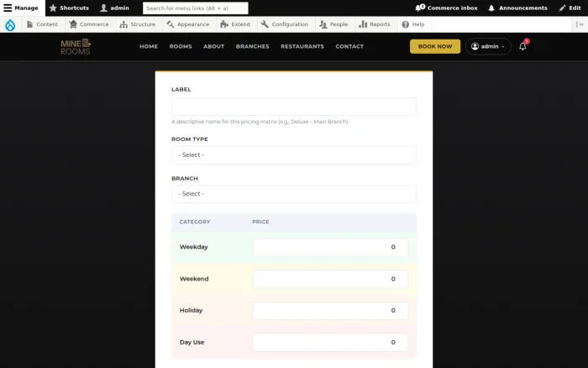Image resolution: width=588 pixels, height=368 pixels.
Task: Click the Mine Rooms logo
Action: point(76,46)
